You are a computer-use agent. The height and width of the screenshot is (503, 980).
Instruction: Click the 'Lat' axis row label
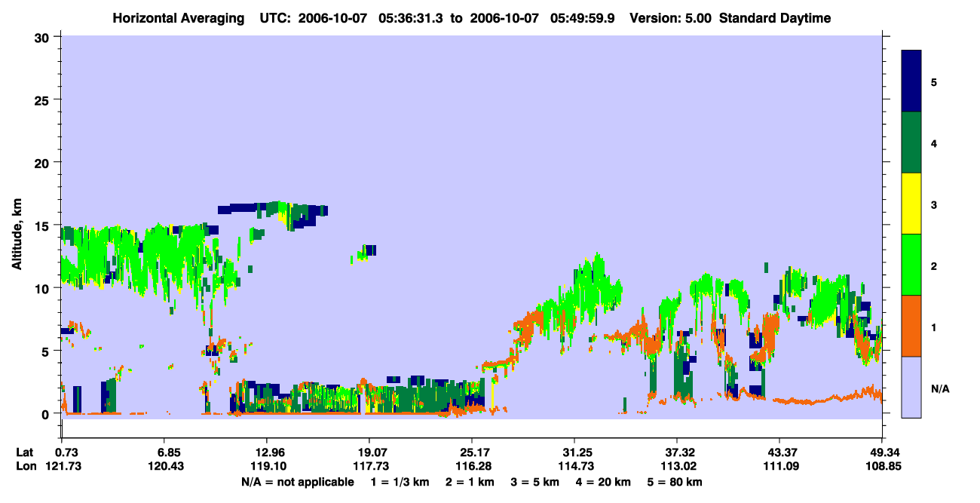(25, 452)
